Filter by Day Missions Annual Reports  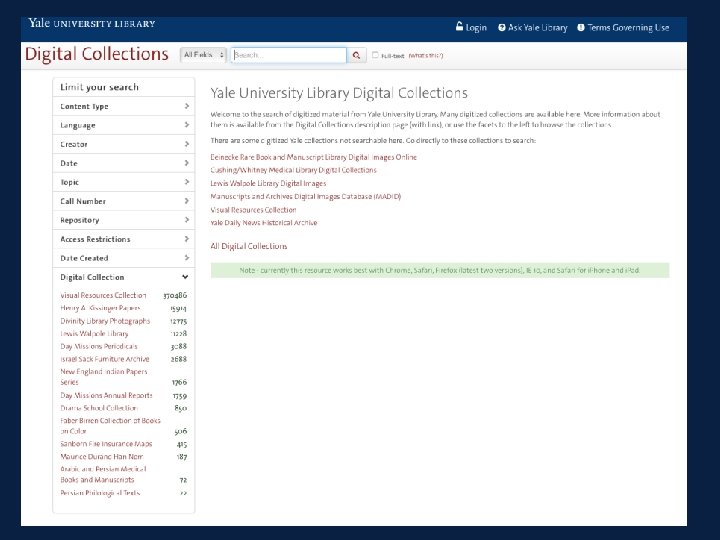point(107,395)
